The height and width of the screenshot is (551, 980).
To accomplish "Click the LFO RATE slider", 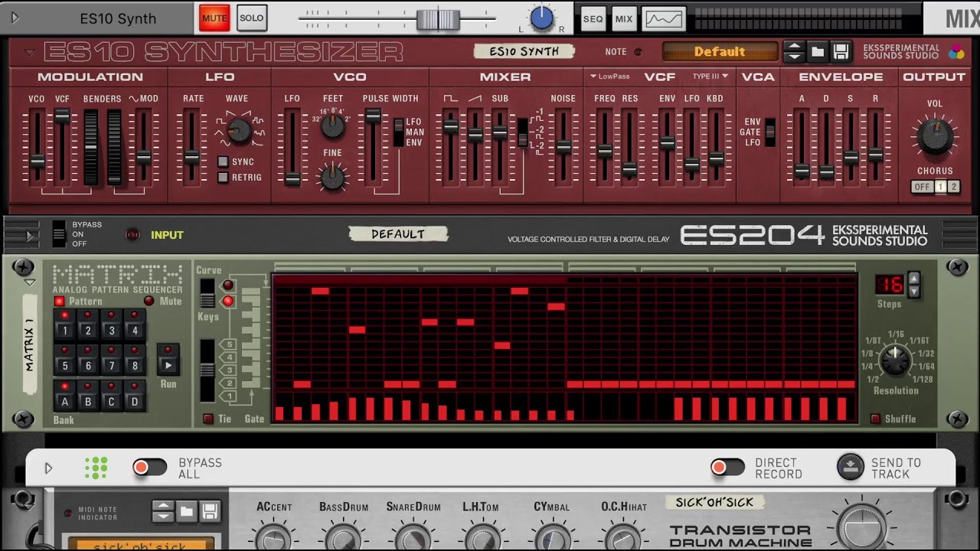I will tap(192, 156).
